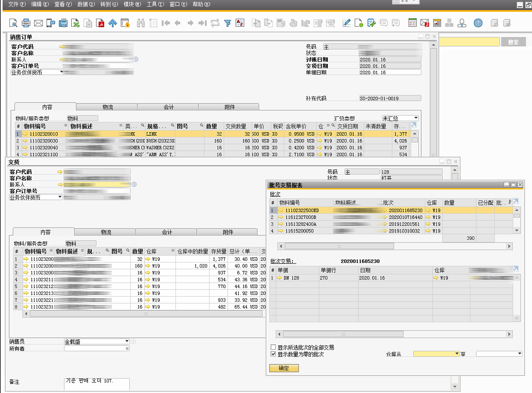Viewport: 532px width, 393px height.
Task: Click the 确定 button in 批号交易报表
Action: (x=284, y=368)
